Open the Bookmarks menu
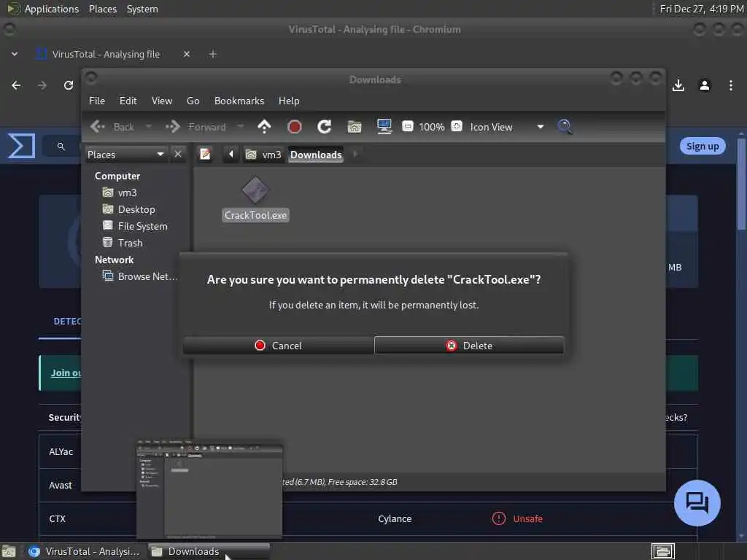The height and width of the screenshot is (560, 747). pyautogui.click(x=239, y=101)
